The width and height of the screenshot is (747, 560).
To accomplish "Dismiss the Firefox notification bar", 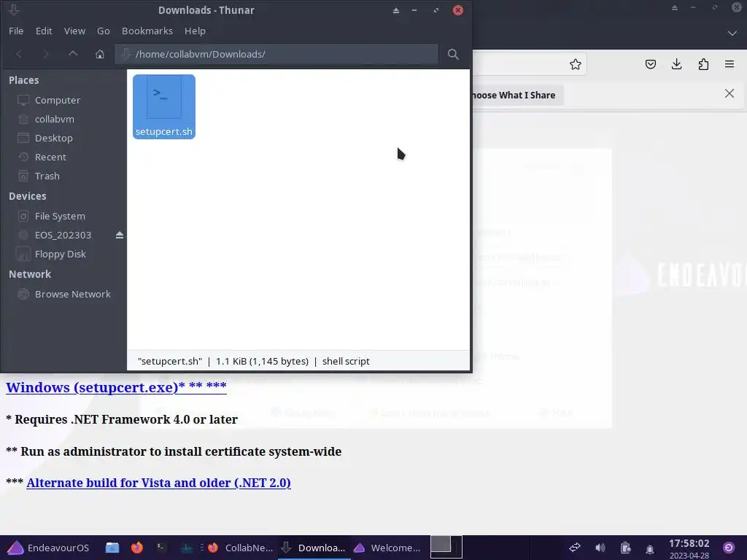I will [x=729, y=93].
